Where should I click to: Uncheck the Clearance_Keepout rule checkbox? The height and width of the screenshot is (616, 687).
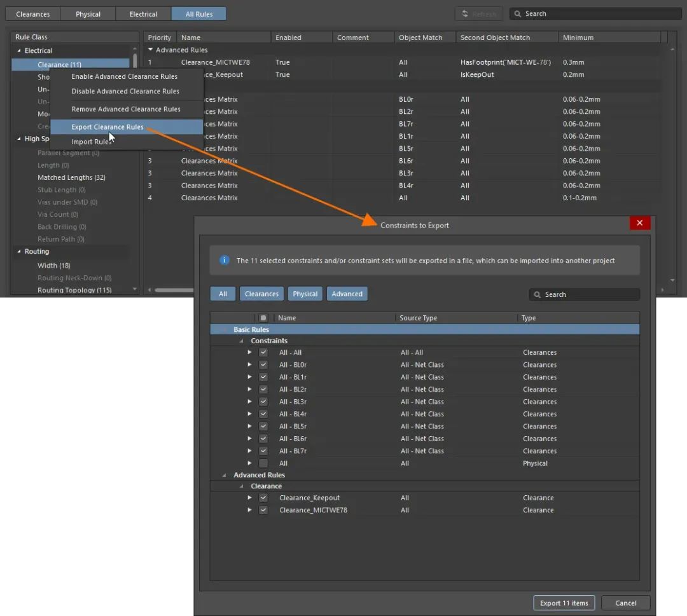click(x=263, y=498)
